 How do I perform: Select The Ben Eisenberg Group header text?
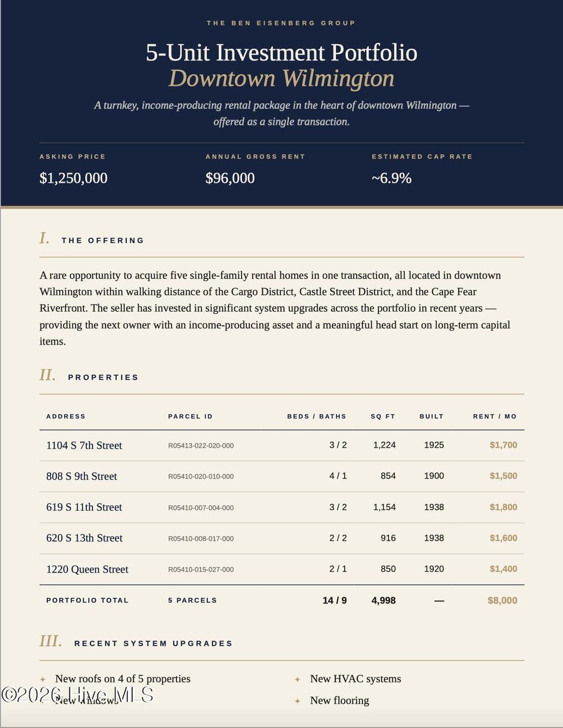tap(281, 23)
